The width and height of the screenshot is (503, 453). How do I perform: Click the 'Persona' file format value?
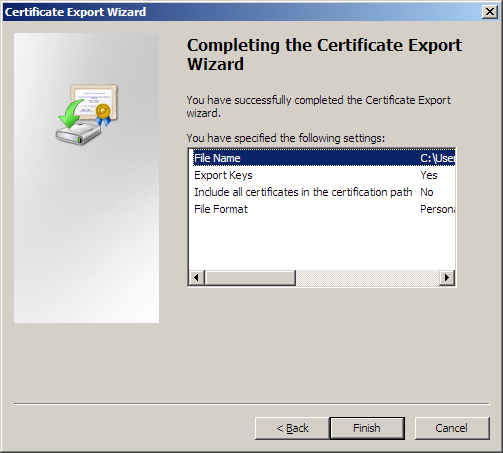point(437,209)
